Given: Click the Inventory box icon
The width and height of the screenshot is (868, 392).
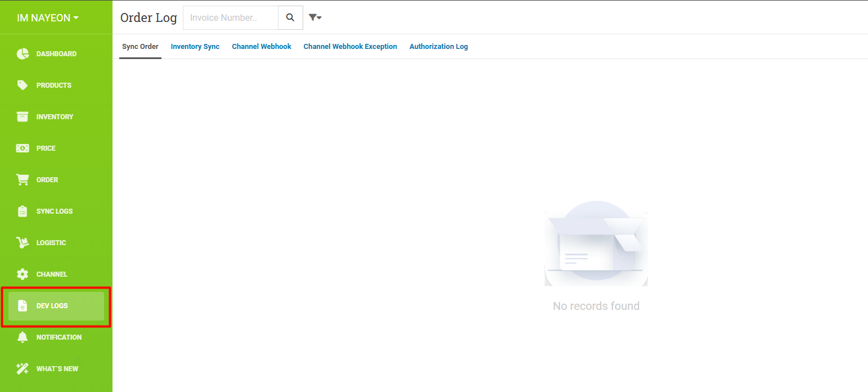Looking at the screenshot, I should [23, 117].
